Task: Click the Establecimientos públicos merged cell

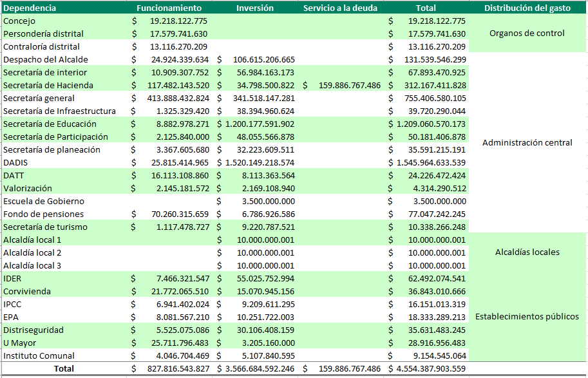Action: tap(527, 316)
